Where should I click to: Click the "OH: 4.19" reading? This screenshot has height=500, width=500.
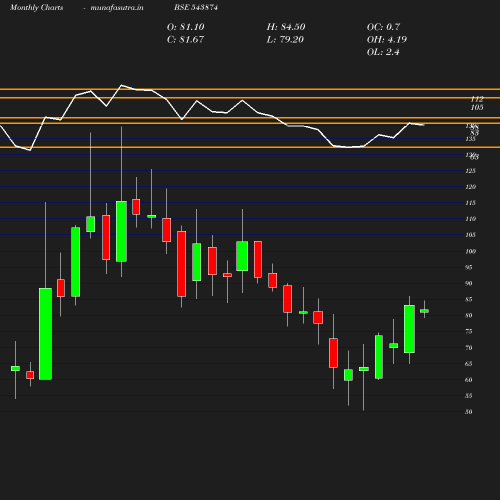point(387,39)
